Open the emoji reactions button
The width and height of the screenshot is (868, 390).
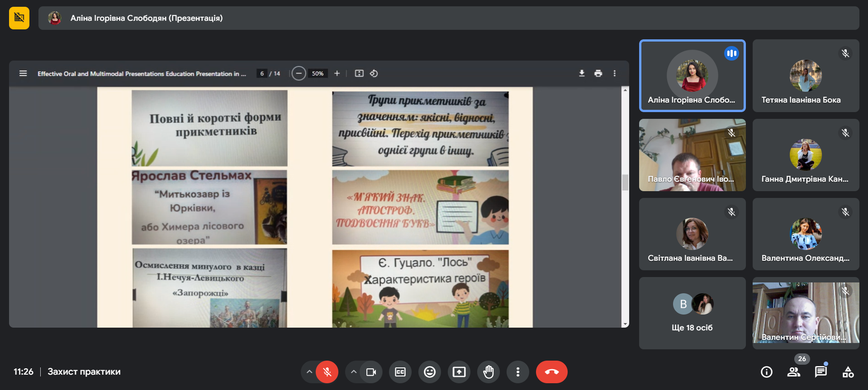point(430,372)
